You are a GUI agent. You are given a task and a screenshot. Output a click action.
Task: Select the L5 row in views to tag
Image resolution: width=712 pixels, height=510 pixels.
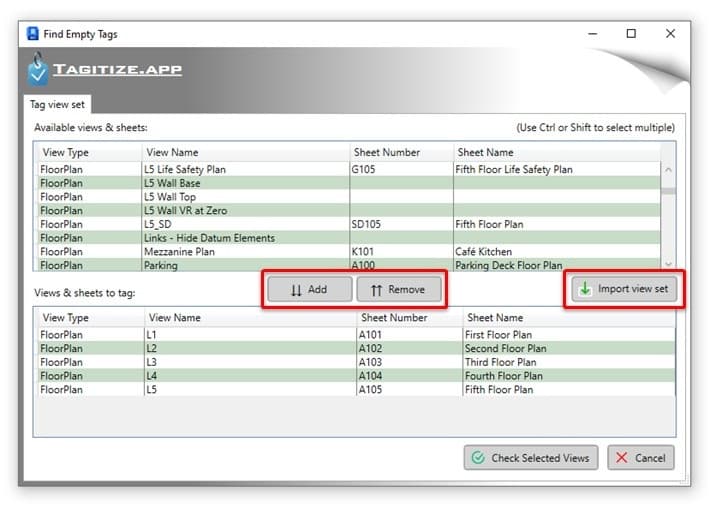356,389
